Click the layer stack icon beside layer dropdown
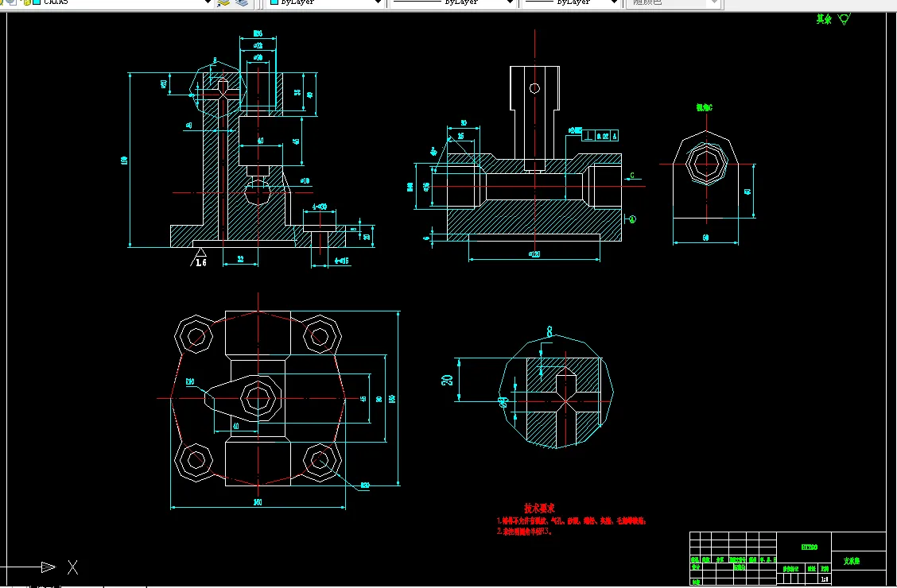Image resolution: width=897 pixels, height=588 pixels. pos(223,2)
